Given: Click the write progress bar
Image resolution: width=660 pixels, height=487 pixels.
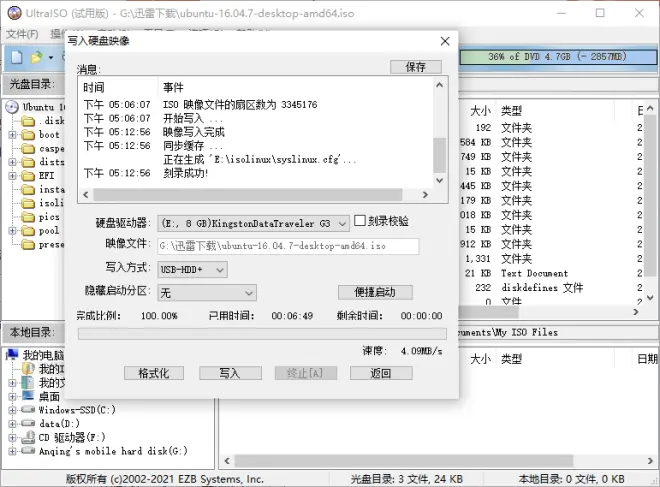Looking at the screenshot, I should tap(262, 334).
